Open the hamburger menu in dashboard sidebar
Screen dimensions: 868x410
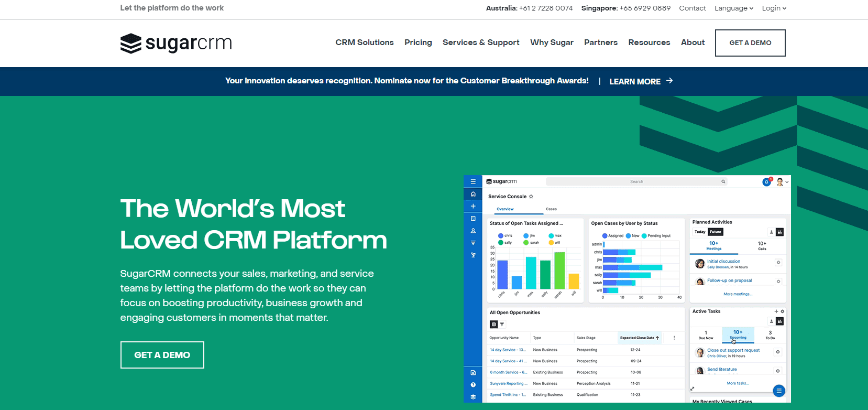(x=473, y=181)
